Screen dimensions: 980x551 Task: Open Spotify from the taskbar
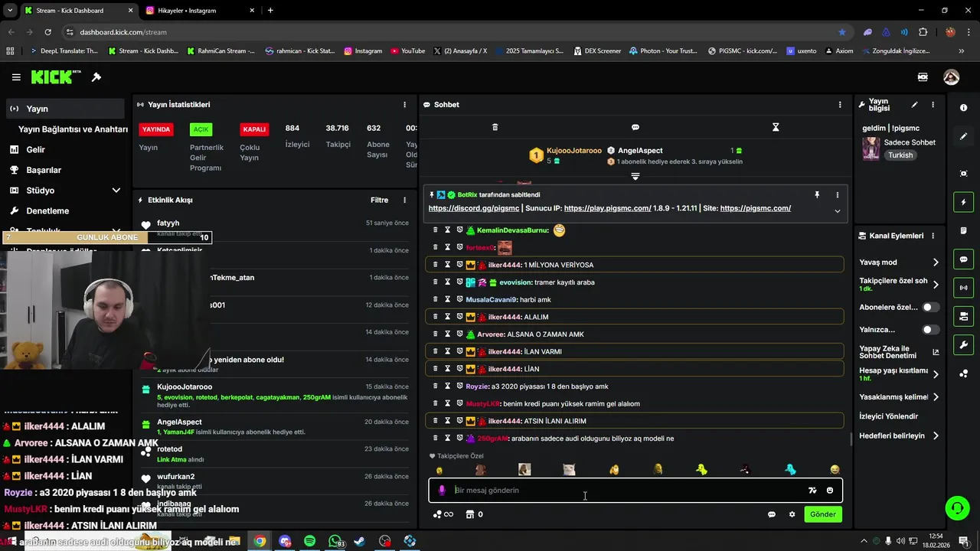[x=309, y=541]
